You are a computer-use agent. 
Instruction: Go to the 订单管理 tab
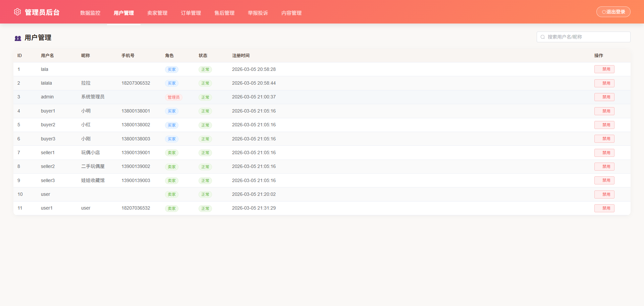tap(191, 13)
